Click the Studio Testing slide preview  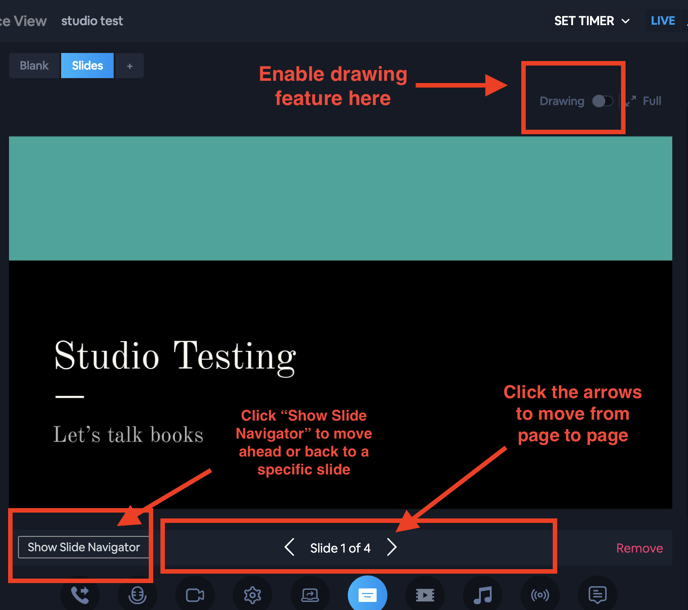click(340, 323)
